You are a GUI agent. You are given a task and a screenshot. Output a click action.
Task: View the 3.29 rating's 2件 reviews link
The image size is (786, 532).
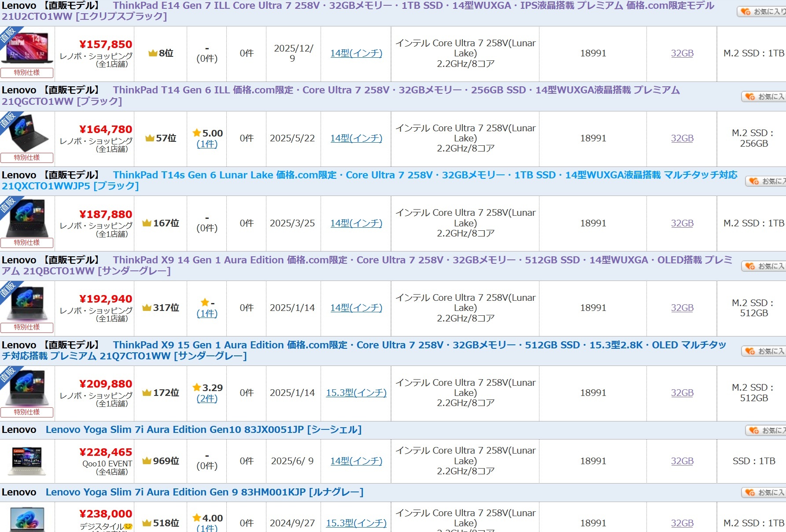pyautogui.click(x=207, y=399)
